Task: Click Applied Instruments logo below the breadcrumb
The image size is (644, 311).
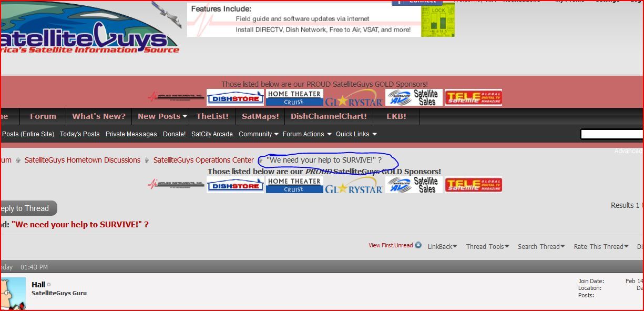Action: pyautogui.click(x=176, y=185)
